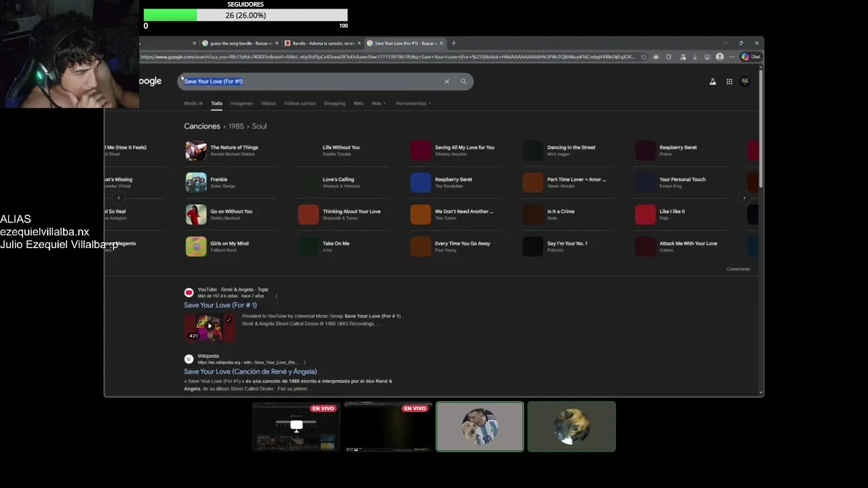This screenshot has height=488, width=868.
Task: Open browser profile icon in toolbar
Action: tap(719, 57)
